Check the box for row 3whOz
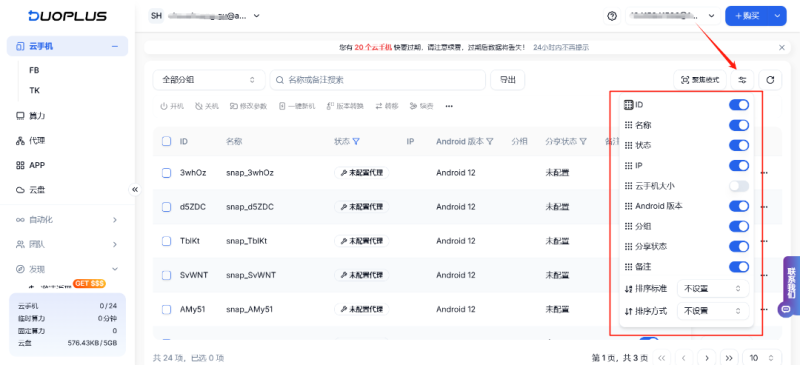 click(x=166, y=173)
